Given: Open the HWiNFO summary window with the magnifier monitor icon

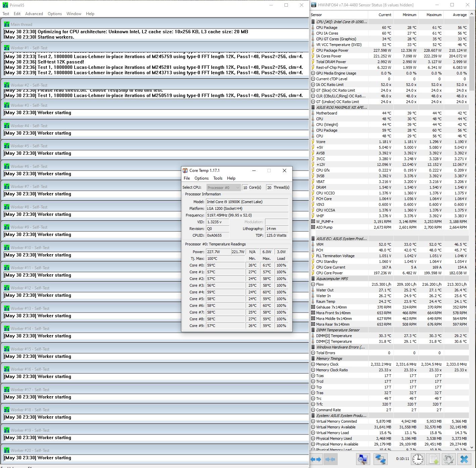Looking at the screenshot, I should pyautogui.click(x=363, y=459).
